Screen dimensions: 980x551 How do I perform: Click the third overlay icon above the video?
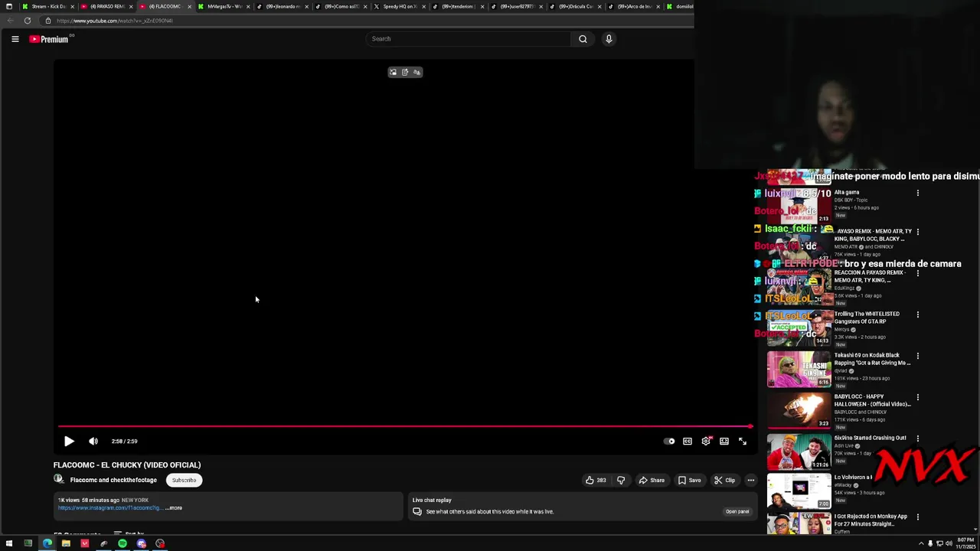[416, 72]
